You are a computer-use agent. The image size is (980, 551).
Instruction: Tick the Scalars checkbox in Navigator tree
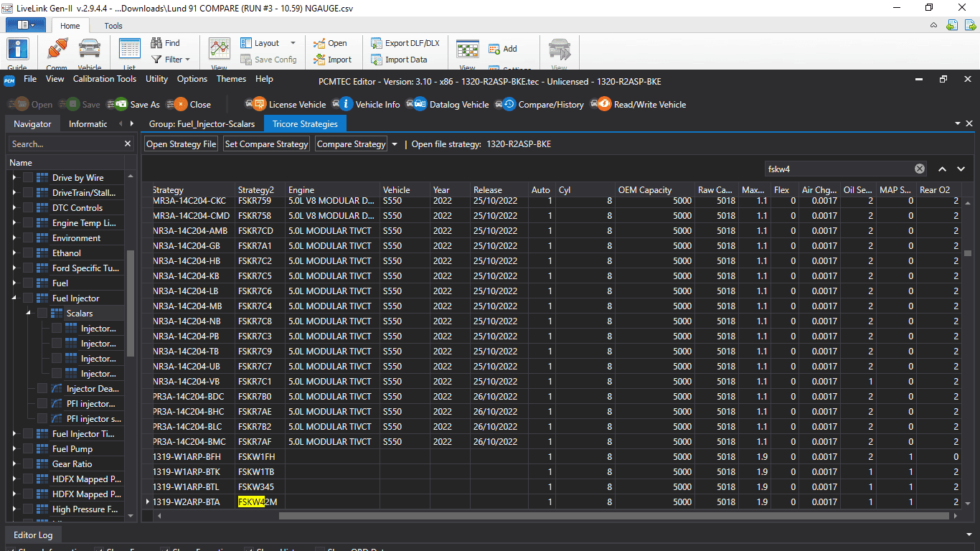pos(42,314)
